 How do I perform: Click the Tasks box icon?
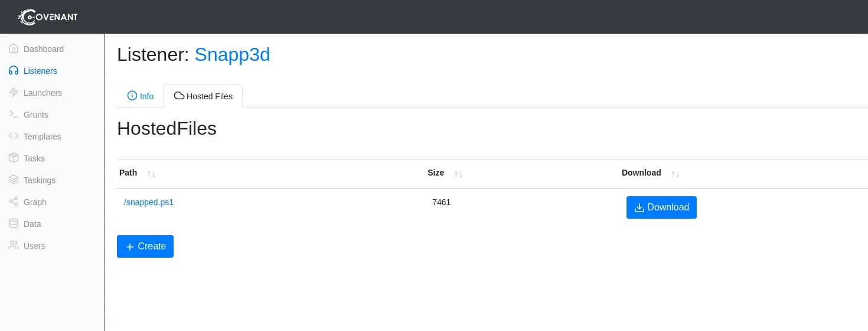(14, 158)
